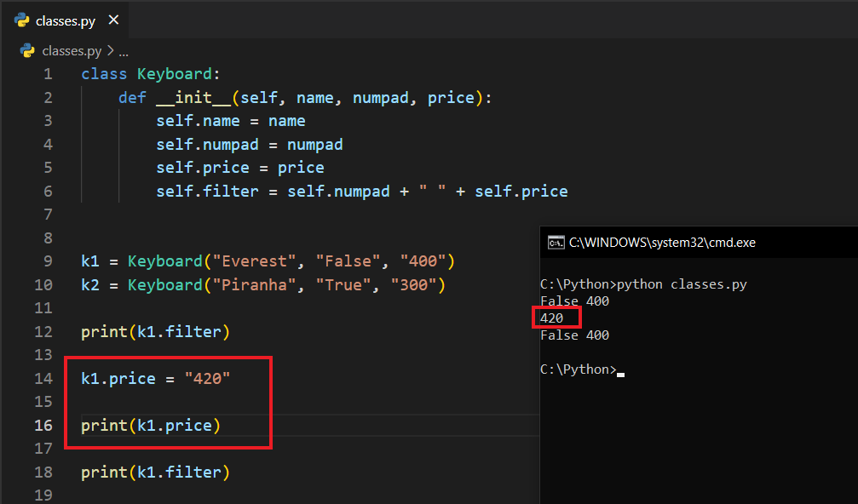858x504 pixels.
Task: Select line number 1 in the gutter
Action: pos(48,74)
